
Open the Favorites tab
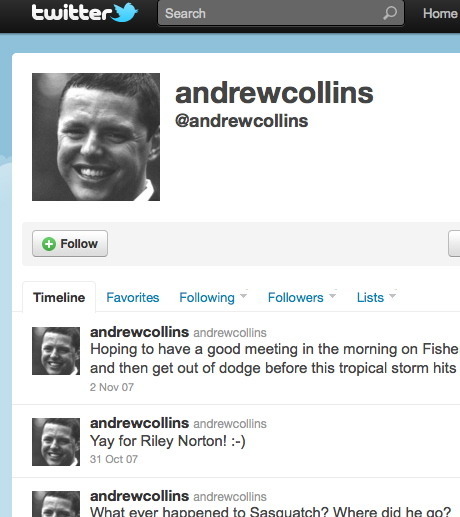pos(133,297)
